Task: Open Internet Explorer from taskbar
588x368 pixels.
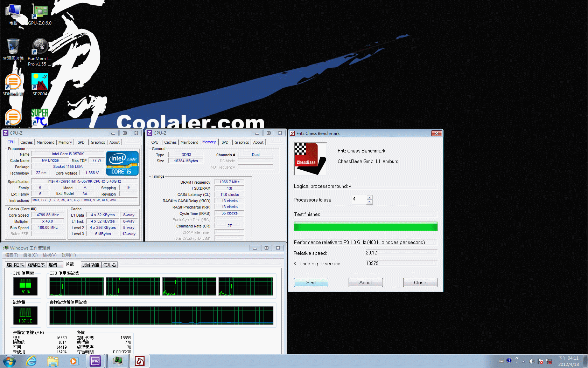Action: tap(31, 361)
